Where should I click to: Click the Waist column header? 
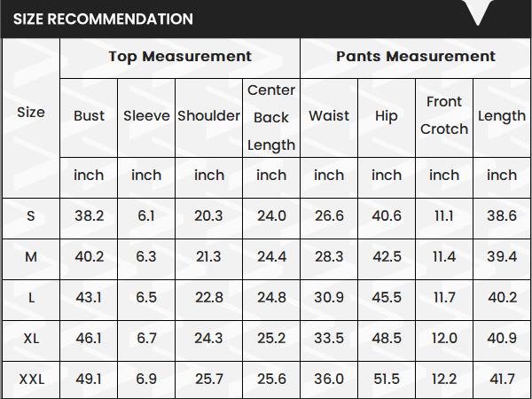point(329,116)
